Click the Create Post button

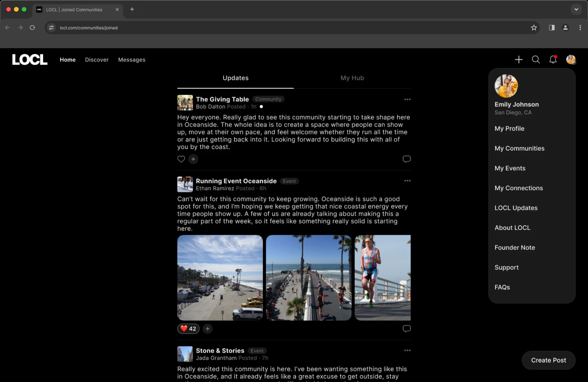(x=548, y=360)
